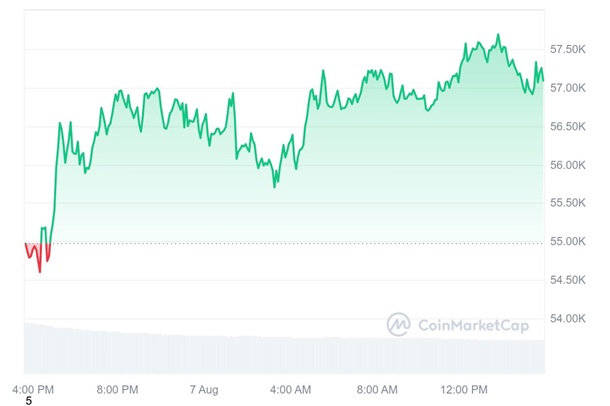Select the 55.50K price axis label
This screenshot has height=406, width=610.
click(x=575, y=203)
